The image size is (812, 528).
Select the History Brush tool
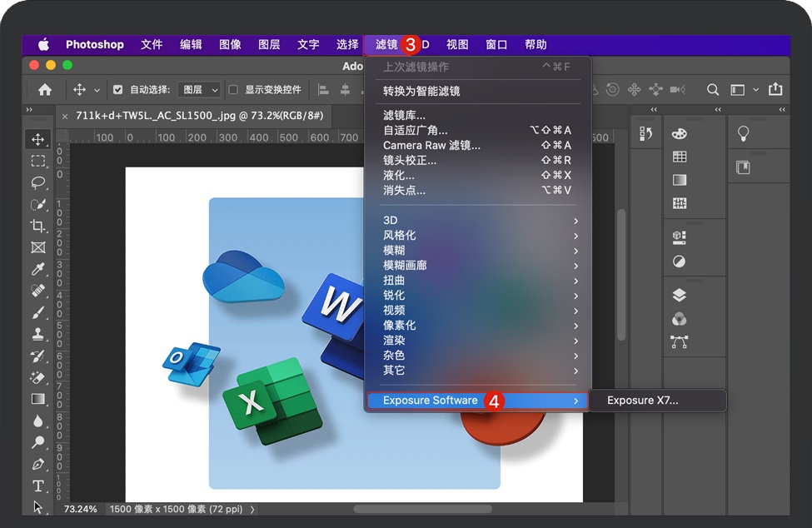click(37, 356)
